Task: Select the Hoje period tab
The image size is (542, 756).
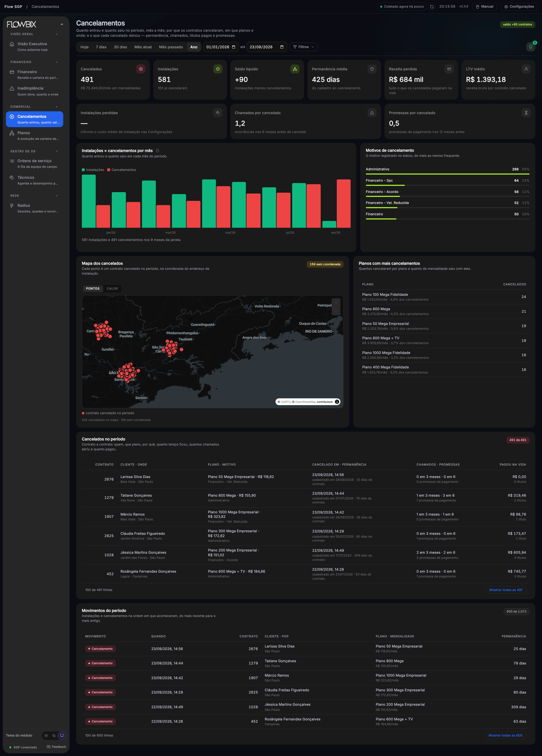Action: tap(85, 47)
